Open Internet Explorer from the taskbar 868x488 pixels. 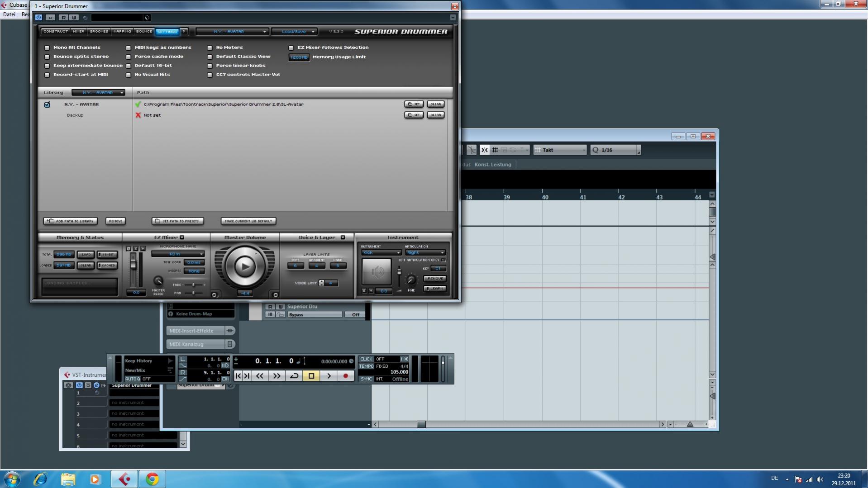40,479
